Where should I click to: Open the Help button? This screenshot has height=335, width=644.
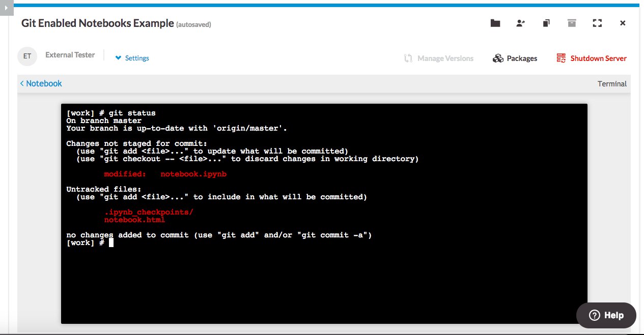[x=606, y=315]
